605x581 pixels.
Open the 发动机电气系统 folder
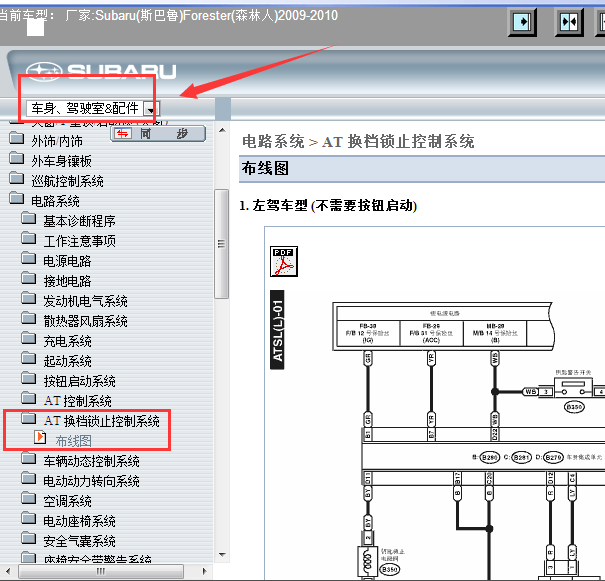click(x=85, y=301)
